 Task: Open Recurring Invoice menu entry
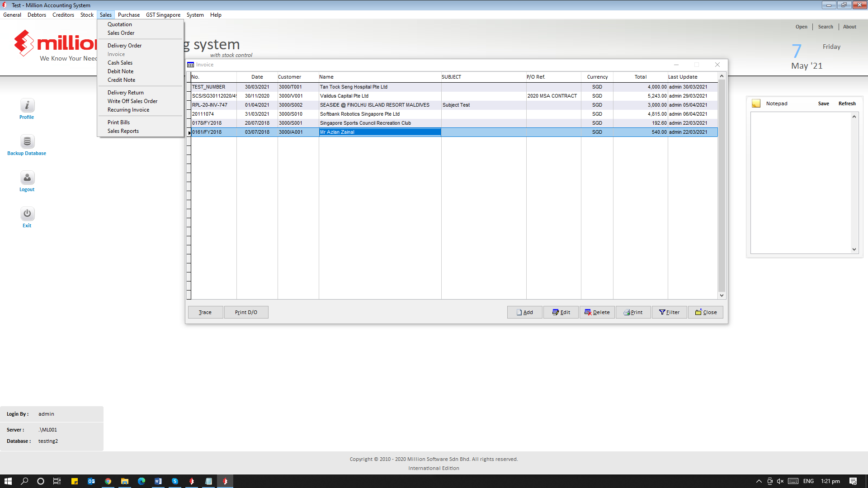click(x=128, y=110)
